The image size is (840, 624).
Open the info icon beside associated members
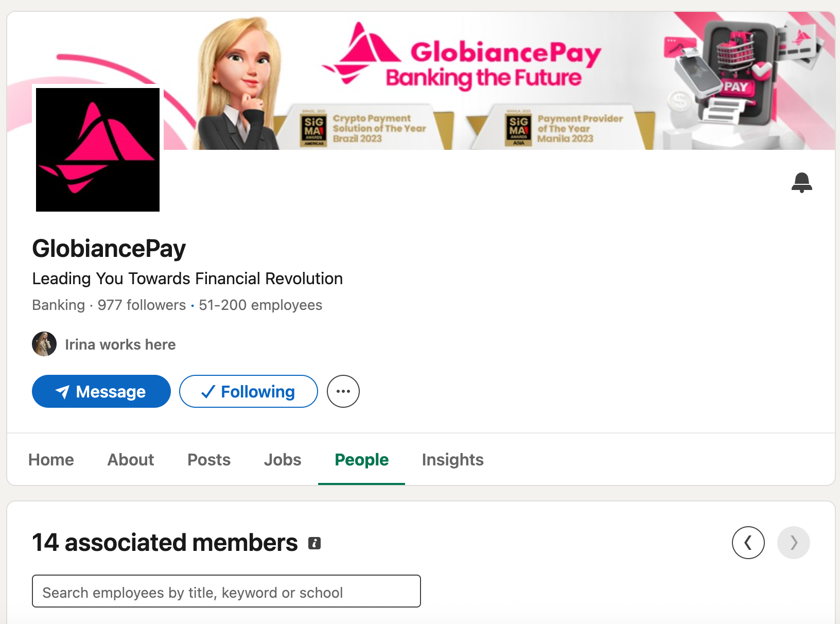tap(314, 543)
